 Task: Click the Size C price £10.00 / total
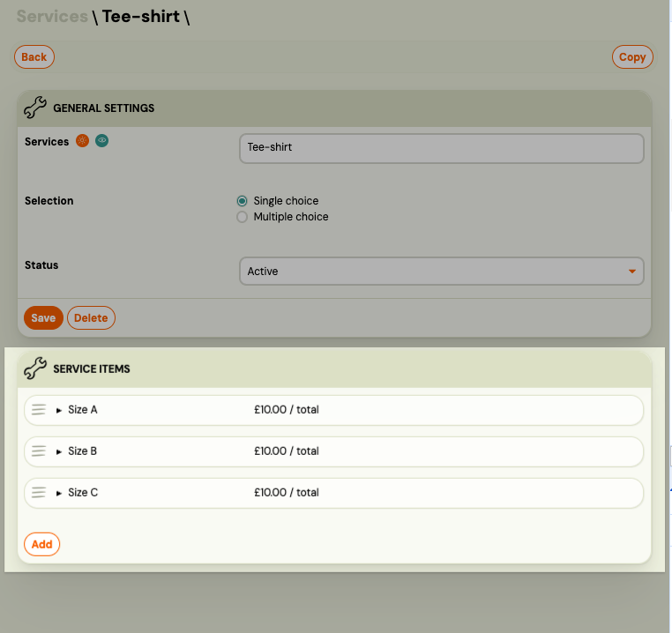[287, 493]
